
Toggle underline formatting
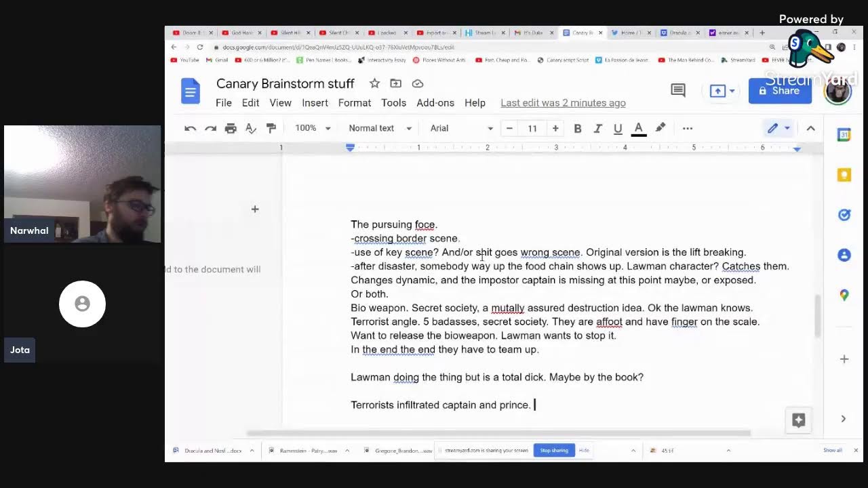click(618, 128)
